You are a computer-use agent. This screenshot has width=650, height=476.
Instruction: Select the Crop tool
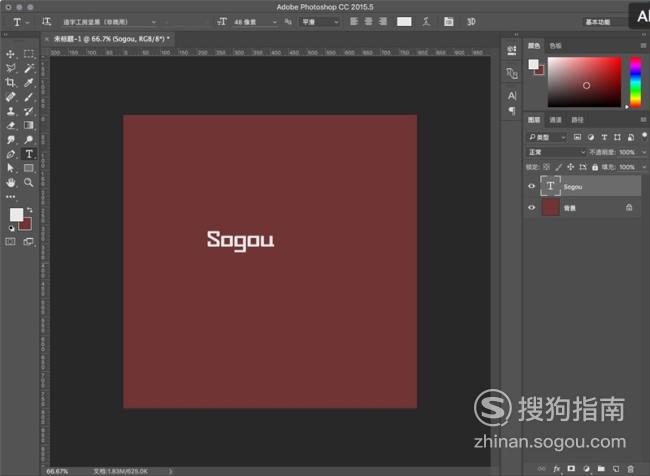pyautogui.click(x=11, y=83)
